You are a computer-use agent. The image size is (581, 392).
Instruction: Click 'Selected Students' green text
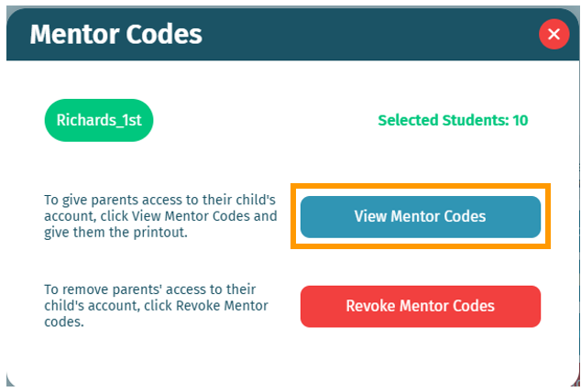444,120
